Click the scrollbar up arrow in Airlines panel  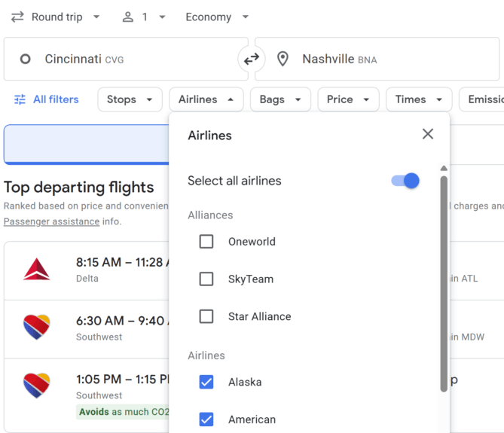[x=444, y=169]
